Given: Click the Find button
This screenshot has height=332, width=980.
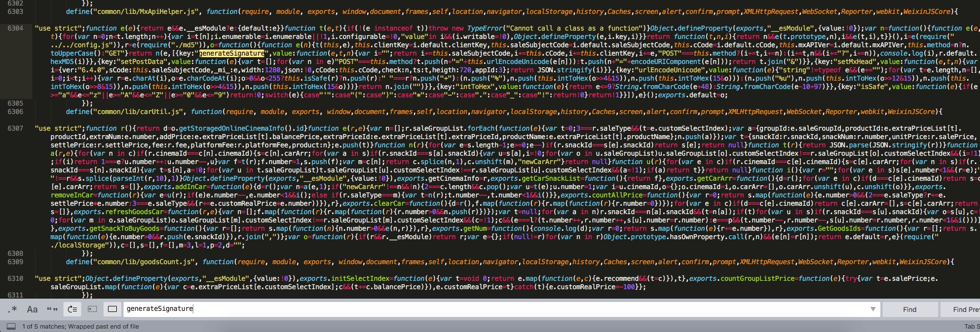Looking at the screenshot, I should (x=909, y=309).
